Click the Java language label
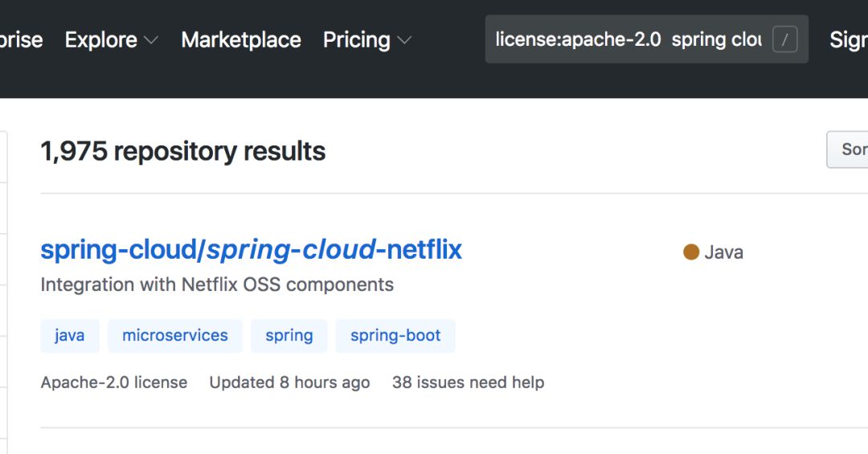868x454 pixels. click(723, 252)
